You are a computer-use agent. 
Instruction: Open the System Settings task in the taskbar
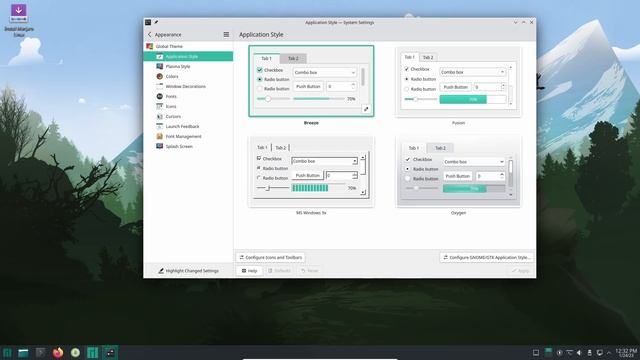(110, 353)
